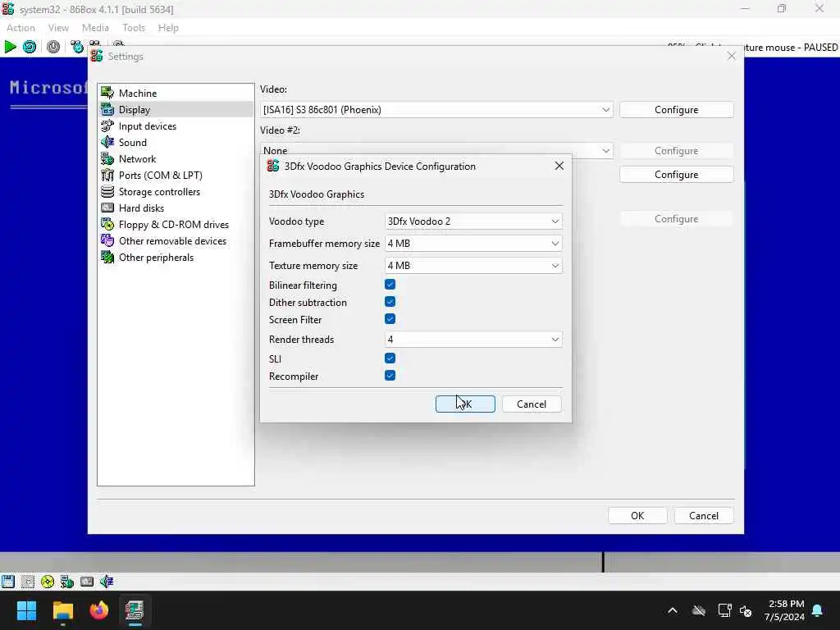Select the Other removable devices icon
This screenshot has height=630, width=840.
pos(107,240)
